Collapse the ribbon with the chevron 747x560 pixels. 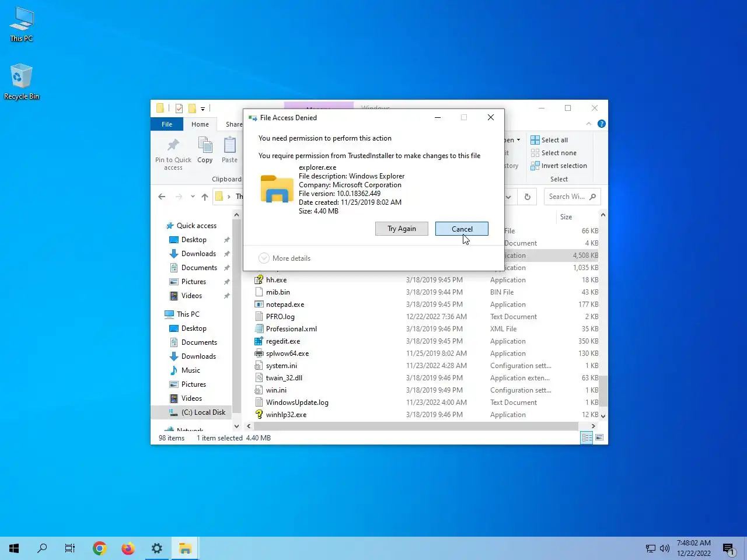pyautogui.click(x=589, y=124)
